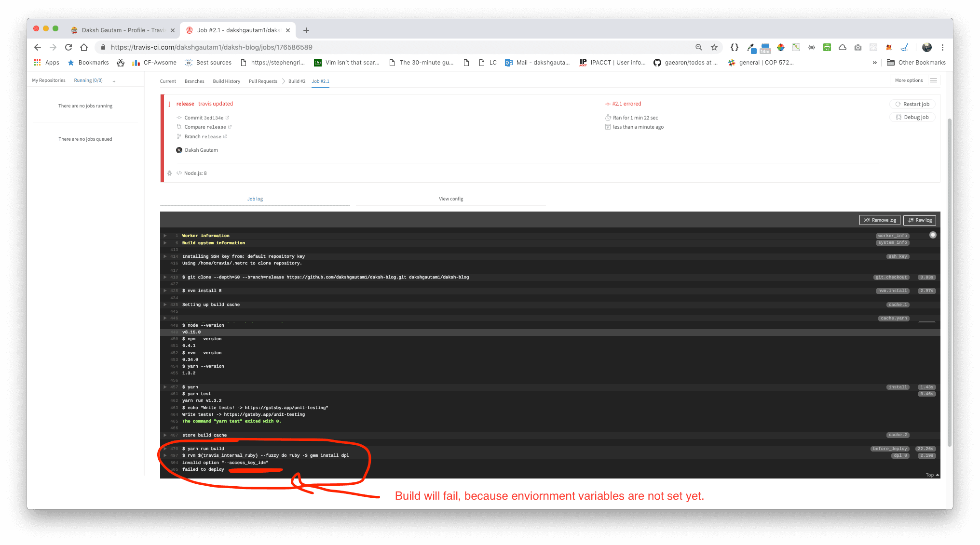Open the More options menu

click(909, 80)
